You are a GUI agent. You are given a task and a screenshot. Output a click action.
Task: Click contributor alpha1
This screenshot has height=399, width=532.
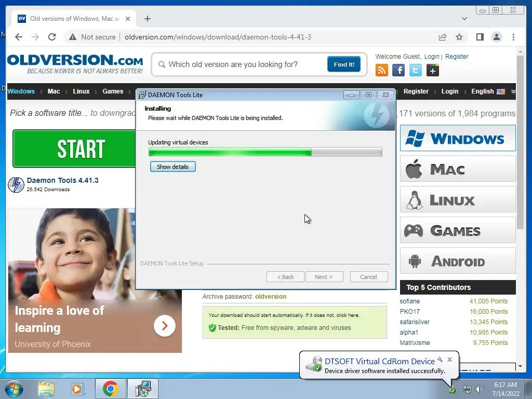[x=409, y=332]
